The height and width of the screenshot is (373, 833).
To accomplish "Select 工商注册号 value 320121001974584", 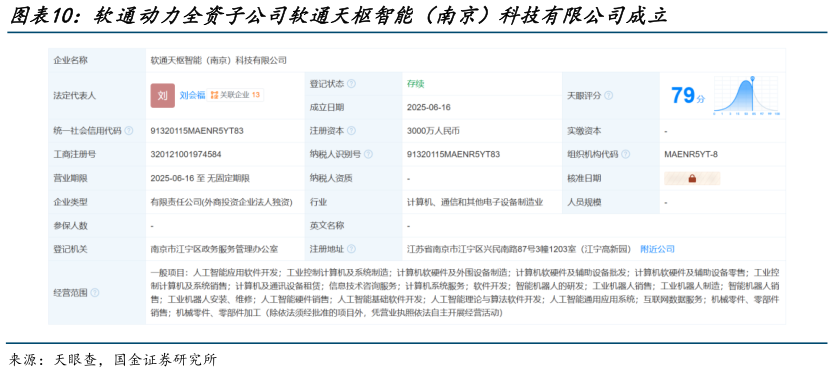I will click(x=186, y=155).
